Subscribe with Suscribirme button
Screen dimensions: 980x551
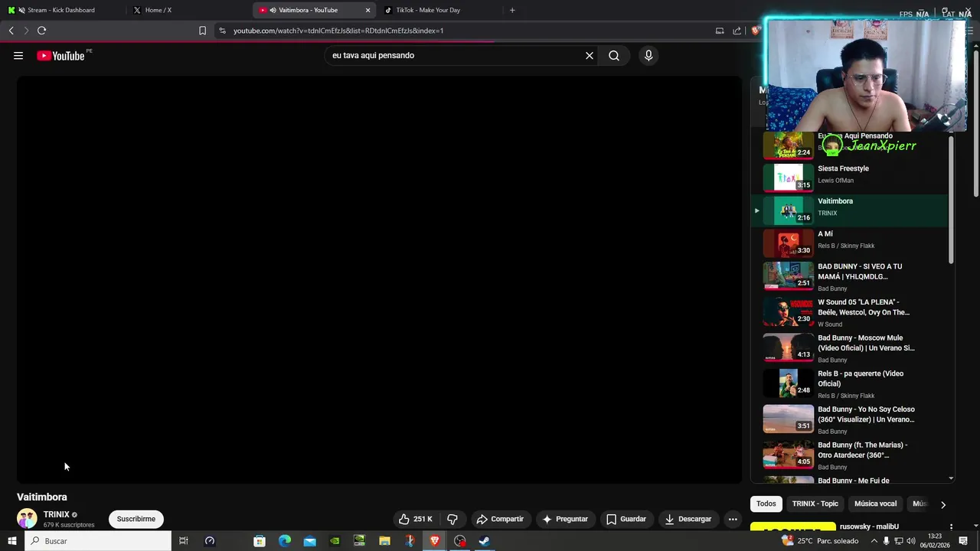pyautogui.click(x=136, y=519)
